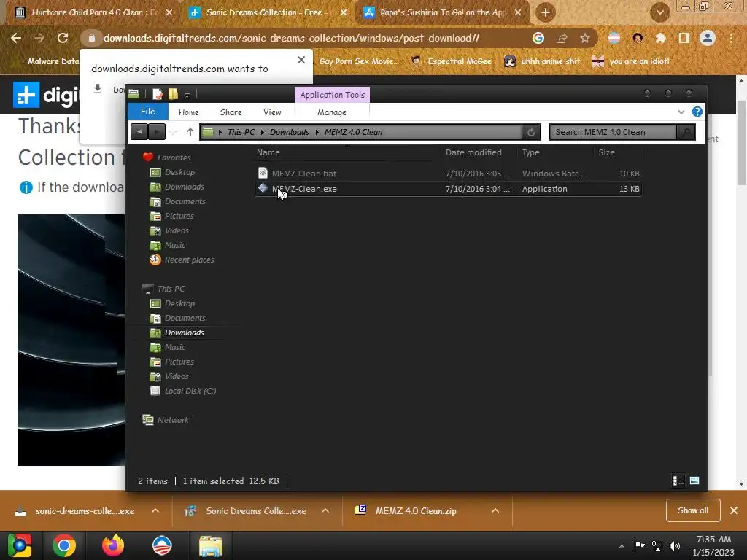Image resolution: width=747 pixels, height=560 pixels.
Task: Open the Home ribbon tab
Action: [x=189, y=112]
